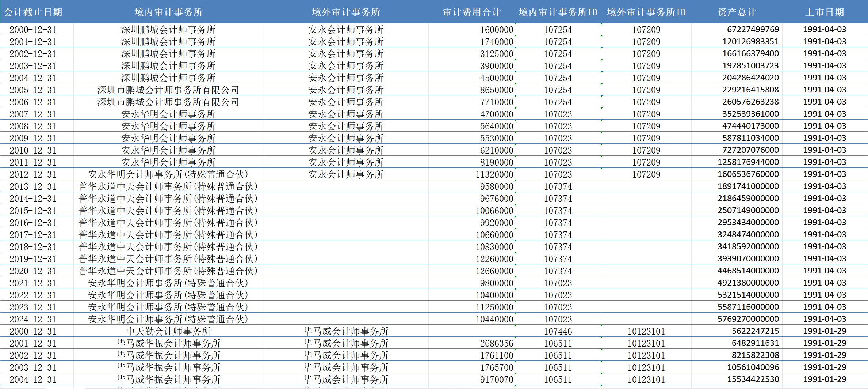Select the 资产总计 column header
Screen dimensions: 868x389
coord(737,12)
